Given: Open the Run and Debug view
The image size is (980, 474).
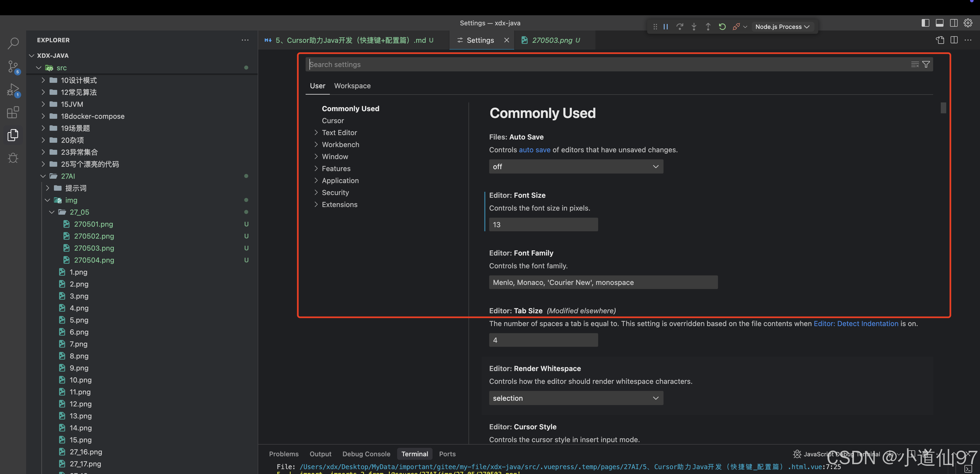Looking at the screenshot, I should 13,90.
